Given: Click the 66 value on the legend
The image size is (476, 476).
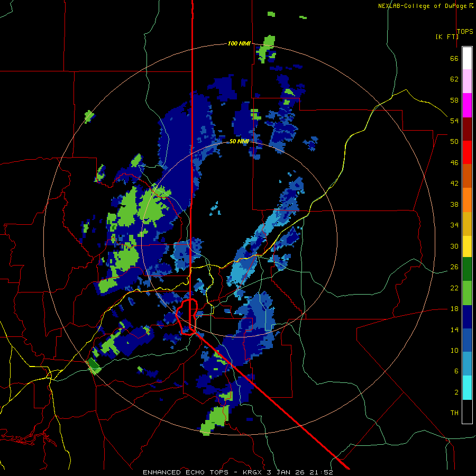Looking at the screenshot, I should pyautogui.click(x=454, y=58).
